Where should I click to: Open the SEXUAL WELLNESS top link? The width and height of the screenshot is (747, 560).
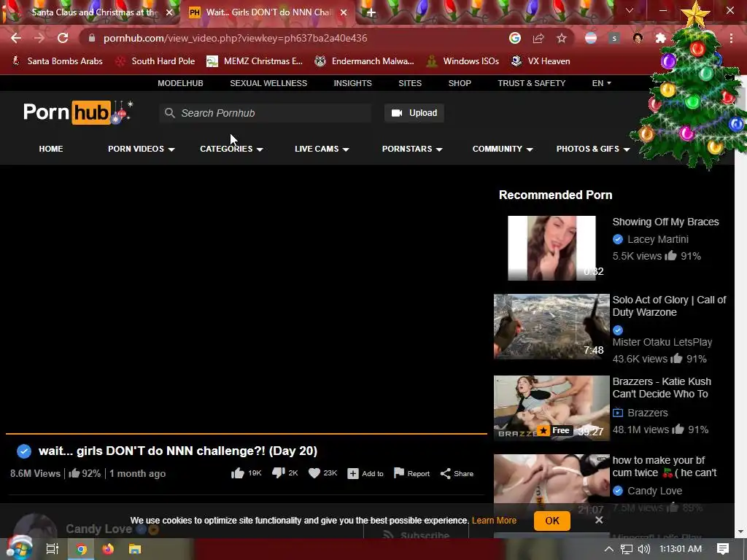[268, 83]
